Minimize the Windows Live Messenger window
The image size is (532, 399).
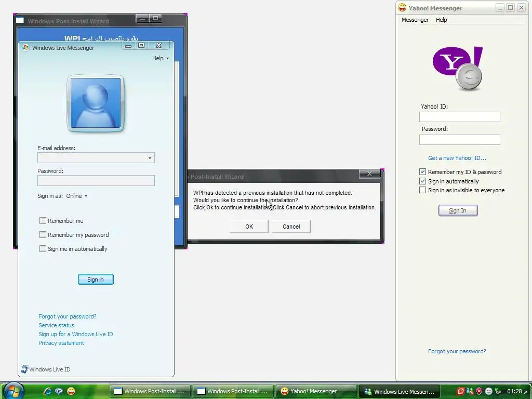click(128, 46)
